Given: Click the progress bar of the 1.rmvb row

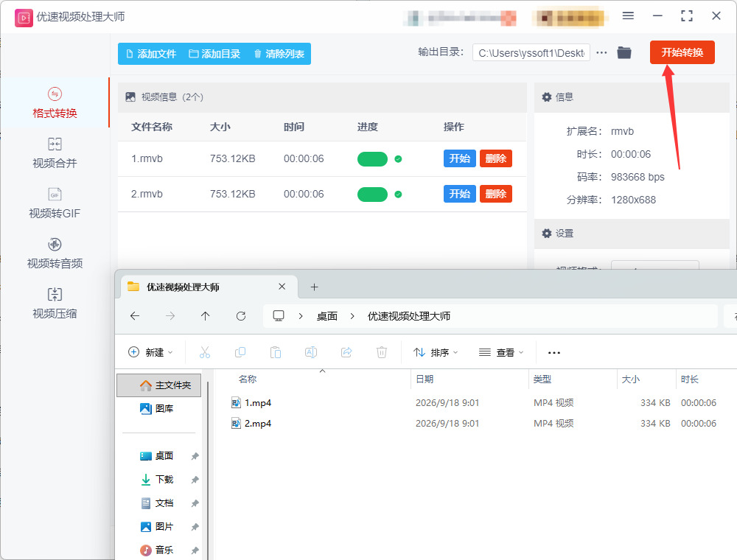Looking at the screenshot, I should click(372, 159).
